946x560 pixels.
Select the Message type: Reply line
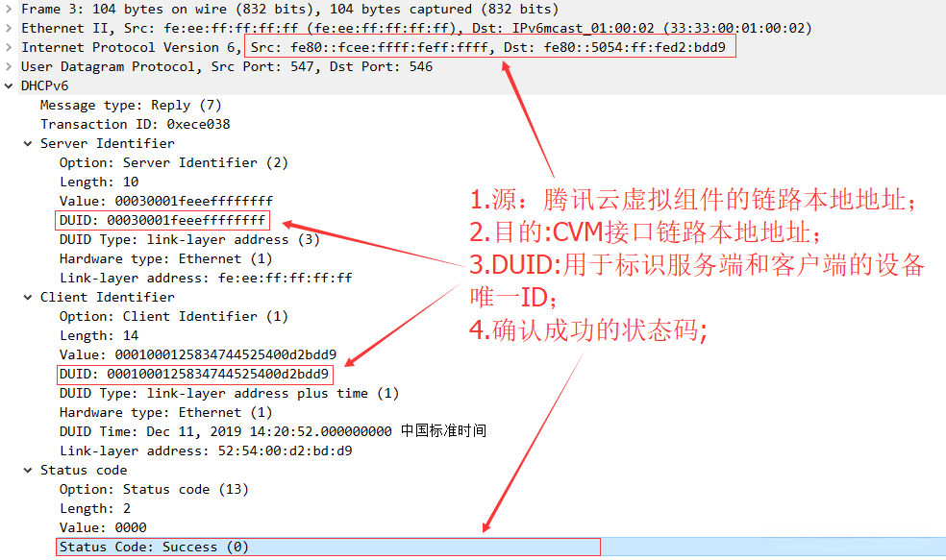(x=131, y=105)
